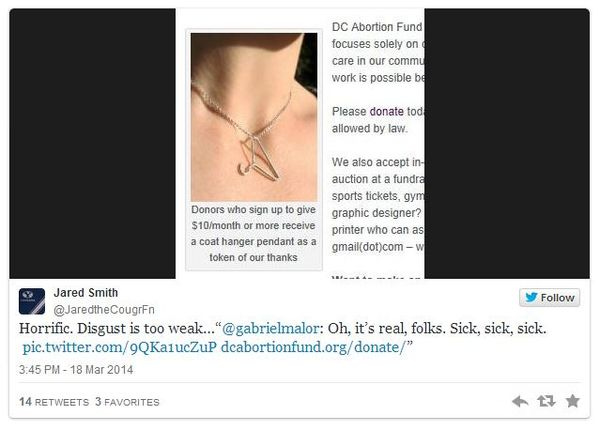View the 3 Favorites list
Viewport: 600px width, 430px height.
pyautogui.click(x=127, y=402)
